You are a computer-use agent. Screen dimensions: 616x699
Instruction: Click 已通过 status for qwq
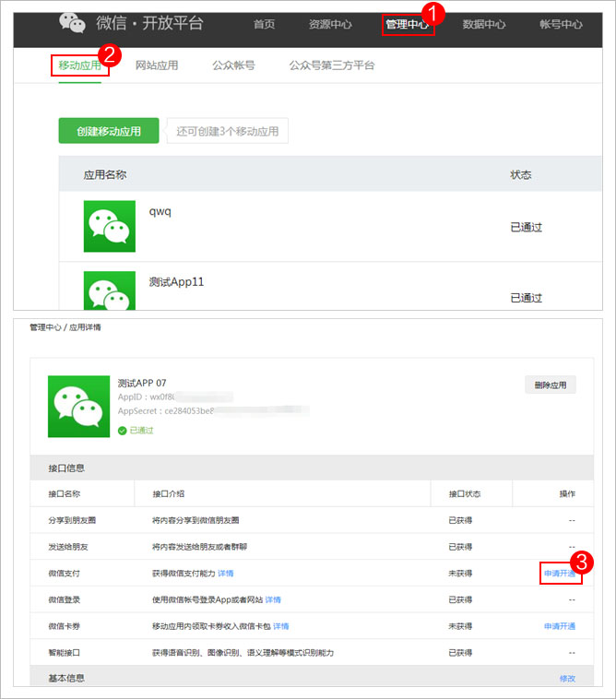pos(527,228)
